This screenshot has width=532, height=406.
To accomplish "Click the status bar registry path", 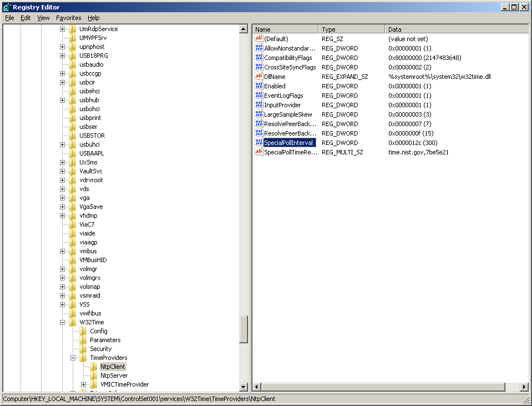I will [x=139, y=399].
